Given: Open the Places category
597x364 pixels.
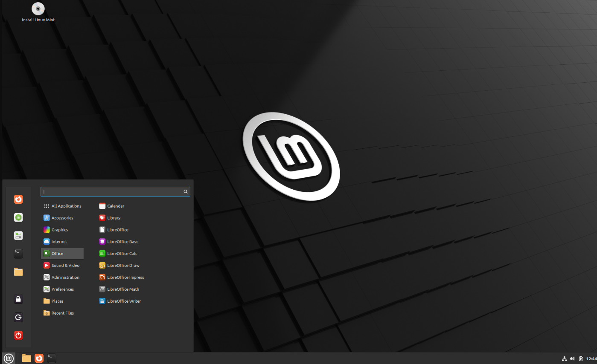Looking at the screenshot, I should pyautogui.click(x=62, y=301).
